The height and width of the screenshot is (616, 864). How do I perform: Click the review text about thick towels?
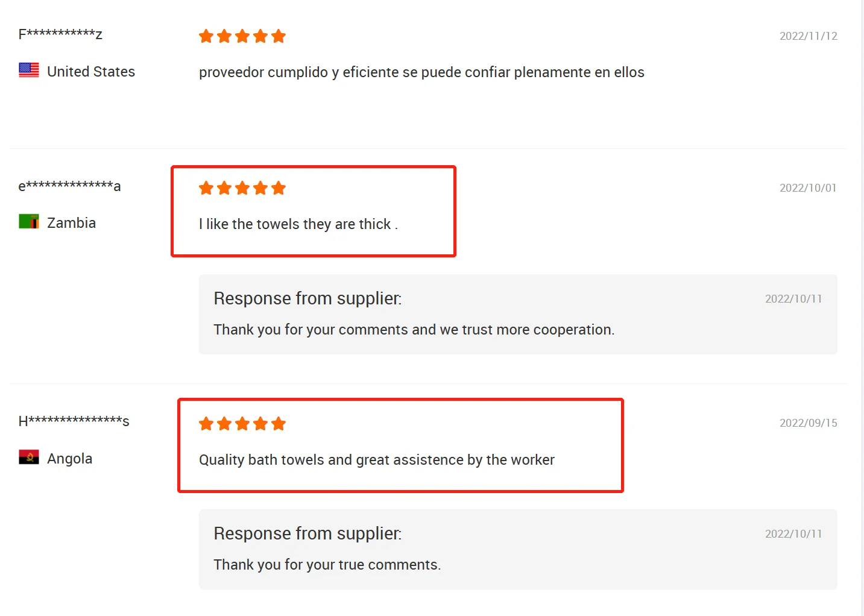(x=298, y=224)
